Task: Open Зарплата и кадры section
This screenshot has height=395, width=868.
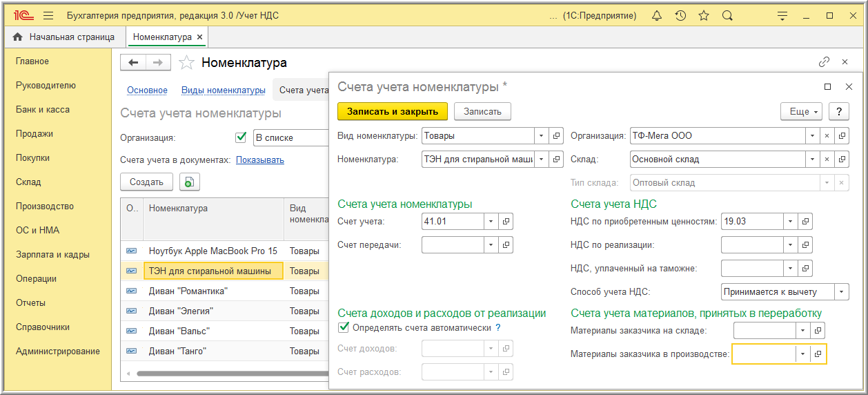Action: coord(52,254)
